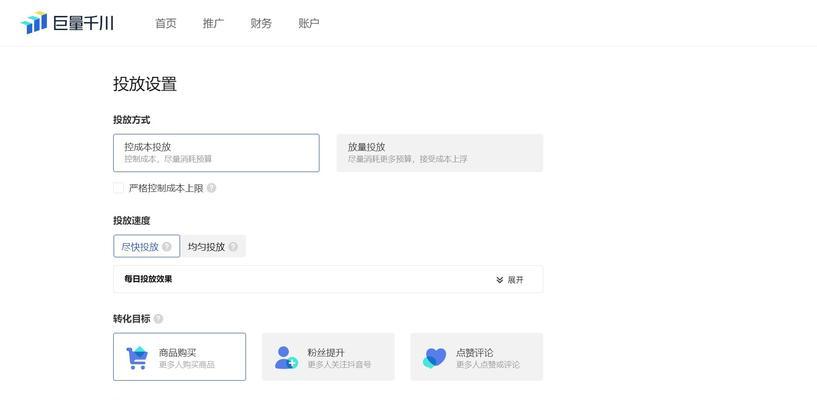Screen dimensions: 817x400
Task: Click the shopping cart icon
Action: (x=137, y=358)
